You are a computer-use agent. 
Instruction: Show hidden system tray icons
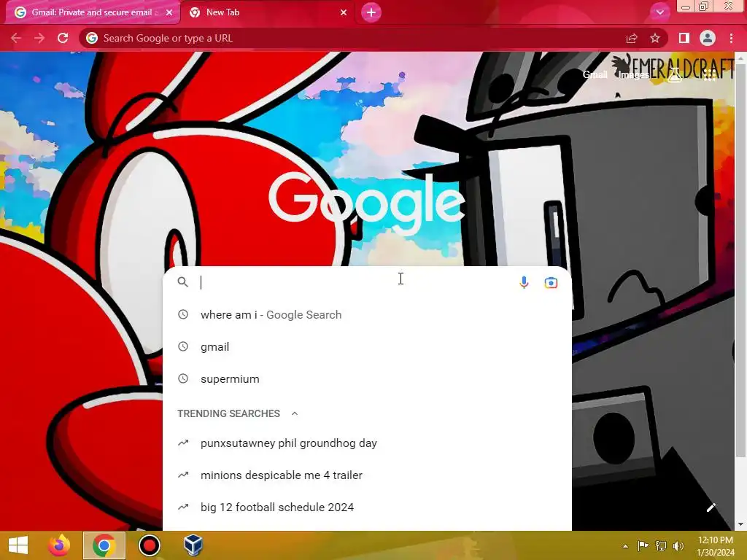(x=625, y=546)
